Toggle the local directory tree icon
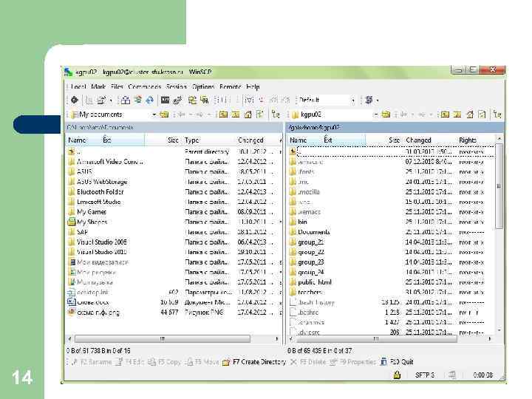The image size is (532, 399). point(276,115)
